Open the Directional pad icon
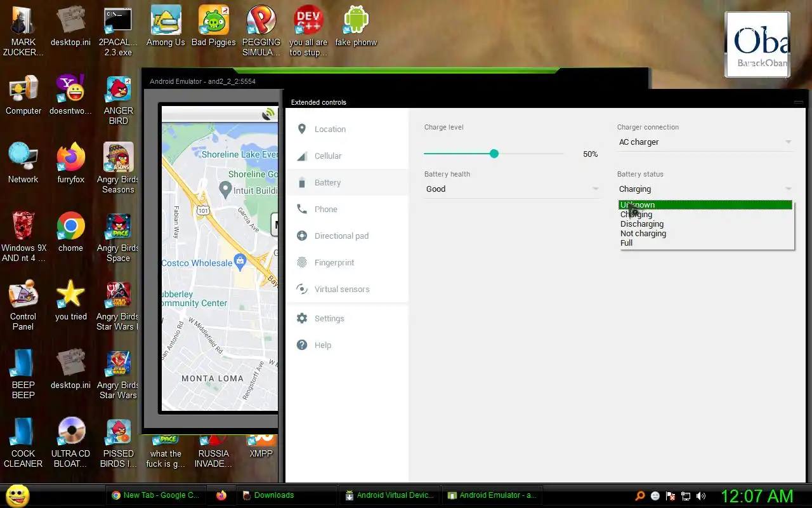 (x=302, y=236)
